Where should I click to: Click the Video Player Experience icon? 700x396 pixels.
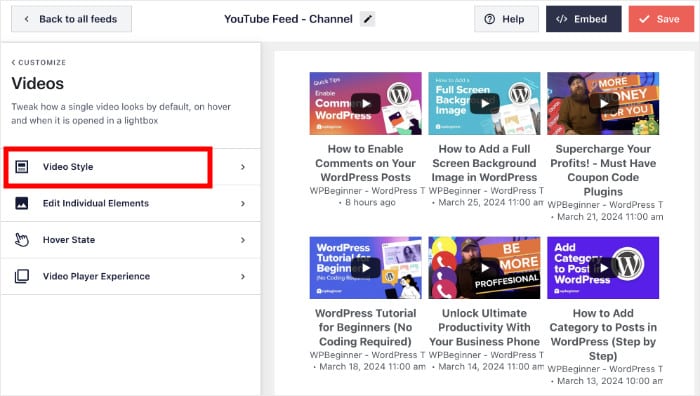point(21,276)
